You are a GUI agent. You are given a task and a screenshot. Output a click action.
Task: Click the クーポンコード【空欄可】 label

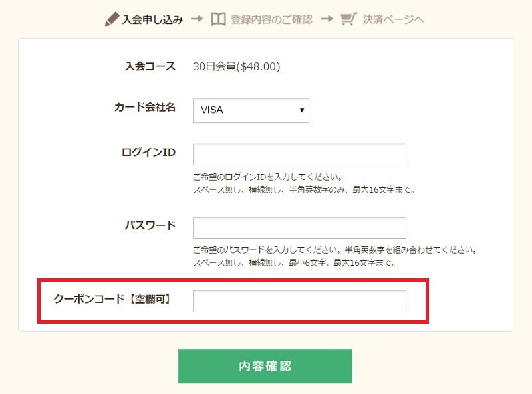(112, 299)
